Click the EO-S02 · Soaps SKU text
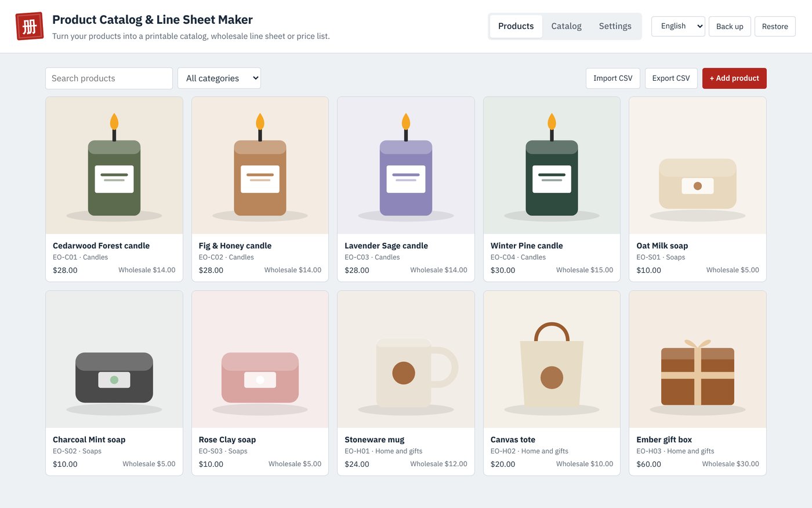Viewport: 812px width, 508px height. click(77, 451)
